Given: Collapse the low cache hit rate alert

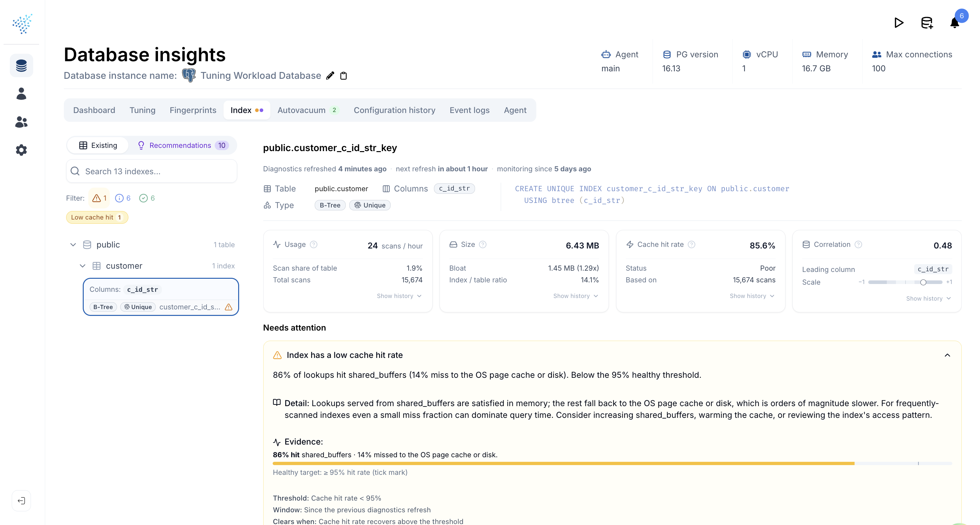Looking at the screenshot, I should (x=947, y=355).
